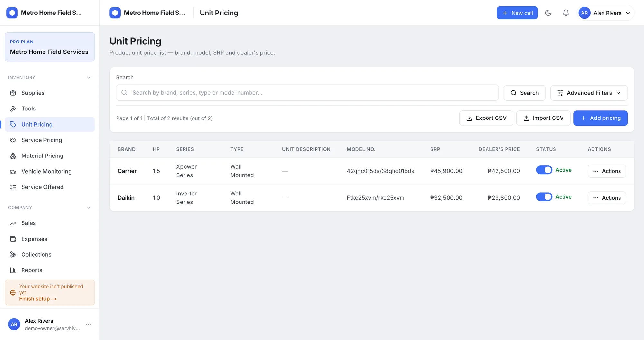Open the Alex Rivera account dropdown chevron
This screenshot has height=340, width=644.
628,13
